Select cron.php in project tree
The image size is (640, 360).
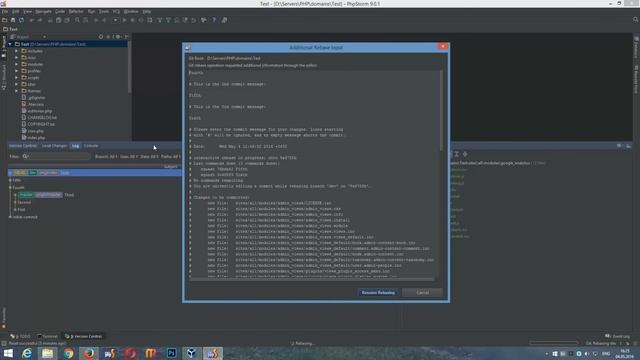click(33, 131)
